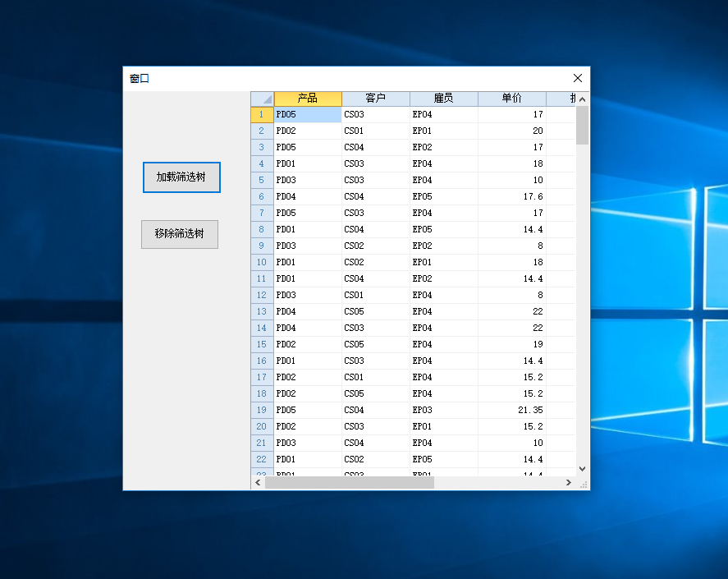728x579 pixels.
Task: Click the horizontal scrollbar thumb
Action: click(350, 483)
